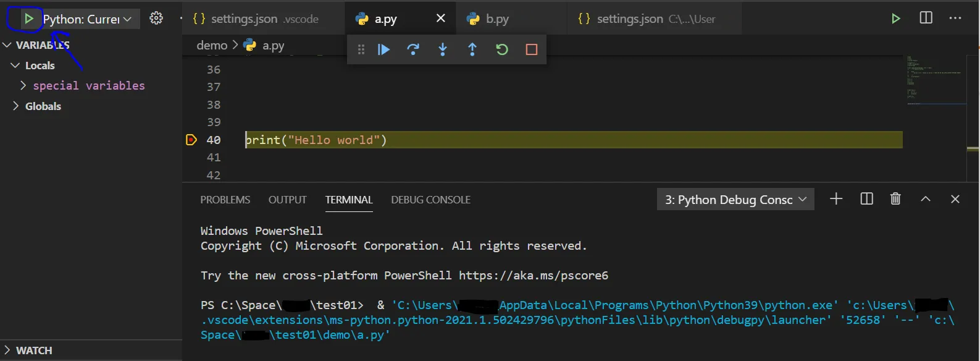Grab the debug toolbar drag handle
The height and width of the screenshot is (361, 980).
tap(361, 49)
